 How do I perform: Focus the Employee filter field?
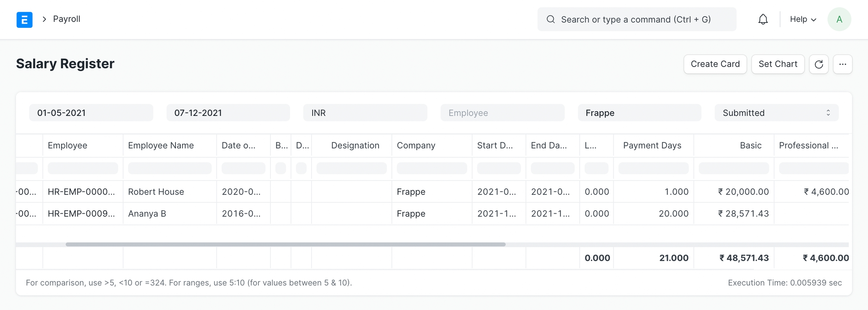[x=502, y=113]
